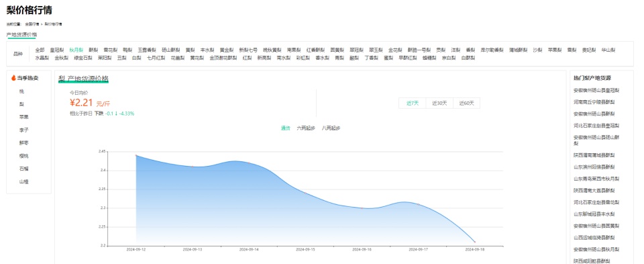
Task: Open 李子 in the seasonal hot list
Action: (x=24, y=130)
